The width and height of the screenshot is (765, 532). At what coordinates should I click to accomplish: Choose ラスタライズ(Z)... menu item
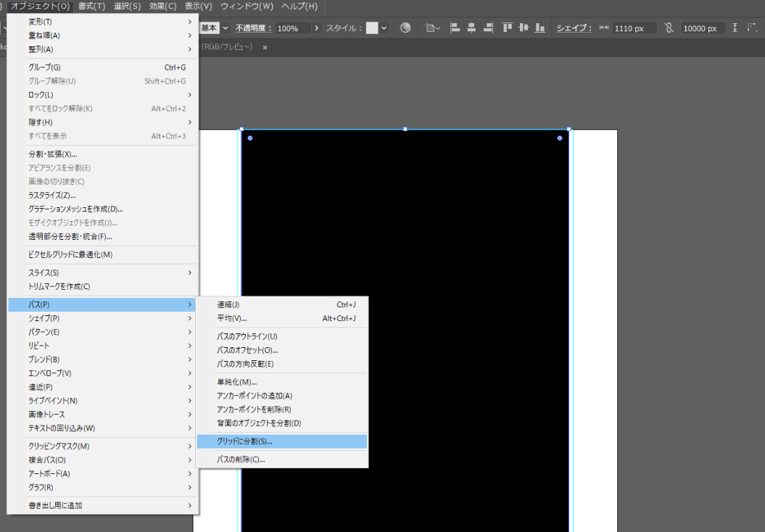coord(102,195)
